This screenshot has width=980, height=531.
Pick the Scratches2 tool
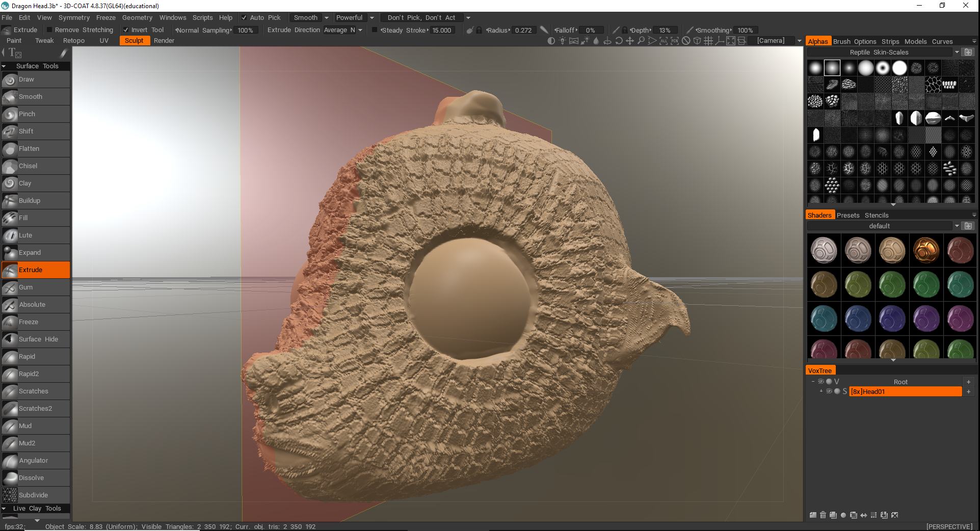[36, 409]
